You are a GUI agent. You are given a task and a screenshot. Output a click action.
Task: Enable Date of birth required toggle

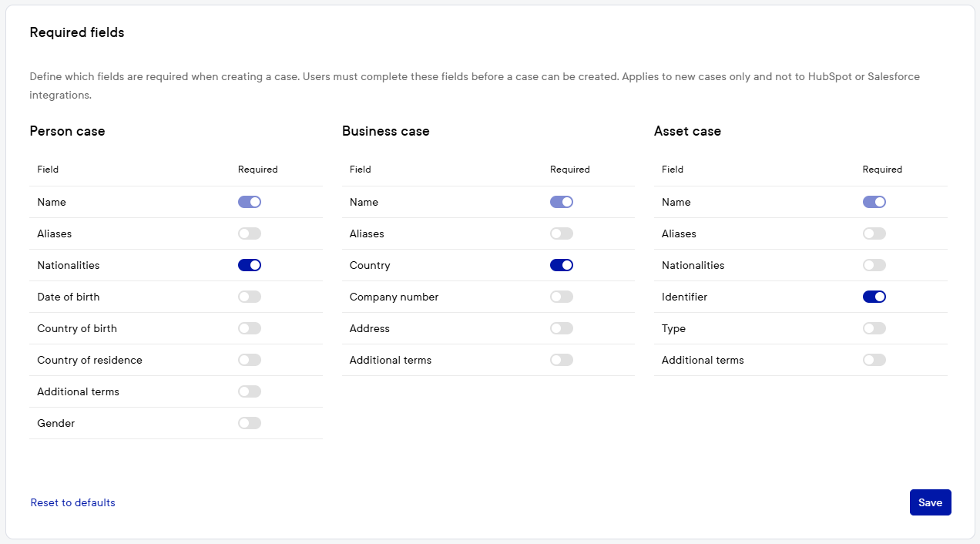pos(250,297)
